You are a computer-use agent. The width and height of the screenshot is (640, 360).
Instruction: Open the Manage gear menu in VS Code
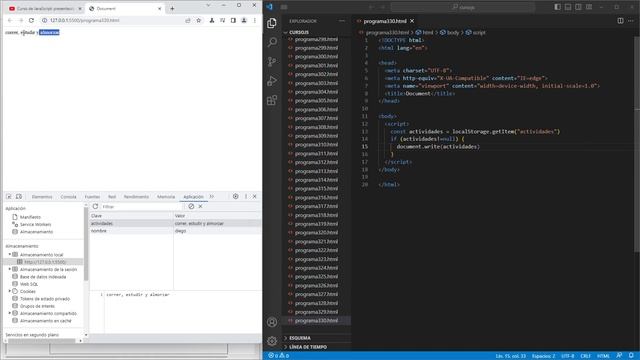272,341
